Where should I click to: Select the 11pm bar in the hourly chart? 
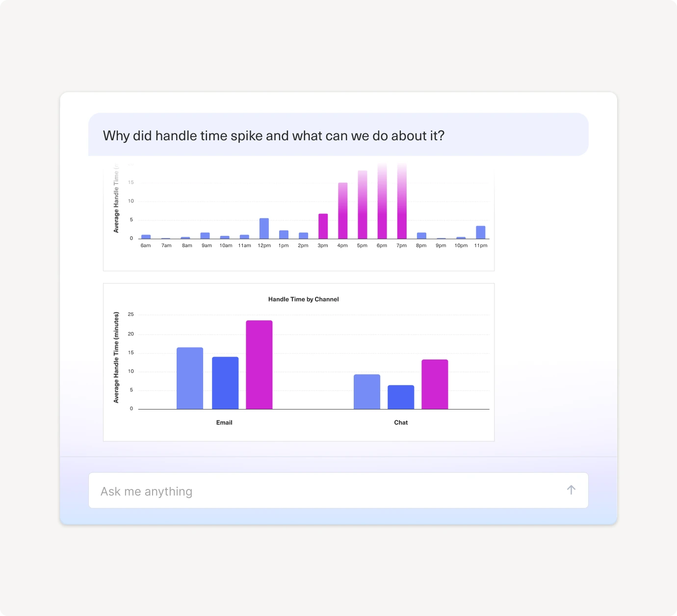click(480, 232)
